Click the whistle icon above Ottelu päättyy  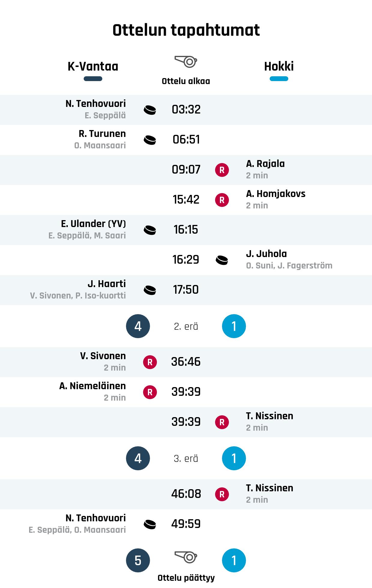pyautogui.click(x=186, y=557)
